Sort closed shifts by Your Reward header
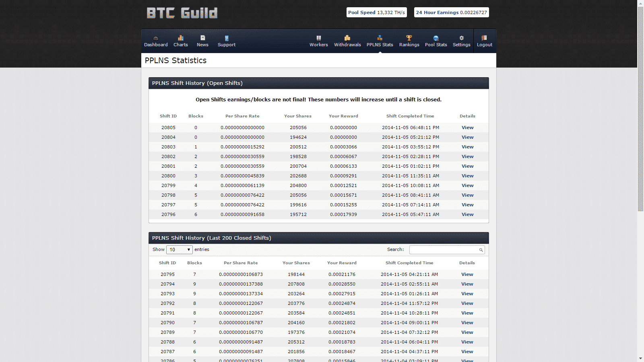644x362 pixels. click(x=342, y=263)
